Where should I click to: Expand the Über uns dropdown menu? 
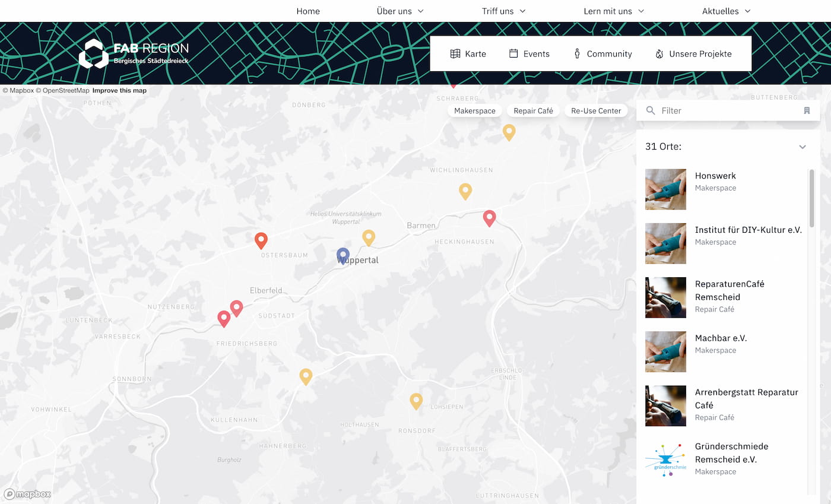pyautogui.click(x=400, y=11)
